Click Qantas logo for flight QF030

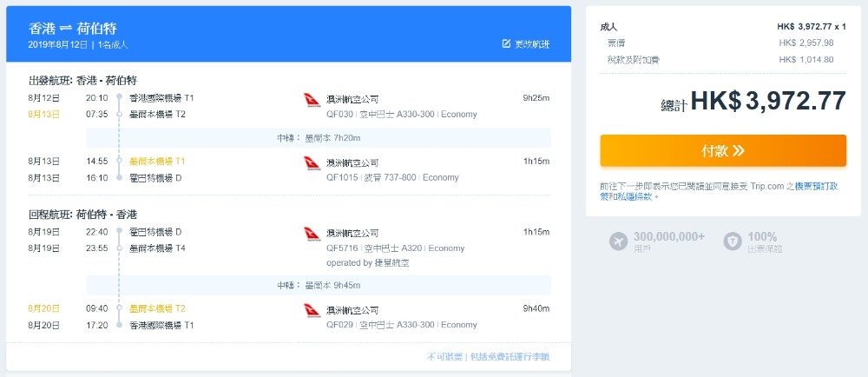[x=312, y=100]
